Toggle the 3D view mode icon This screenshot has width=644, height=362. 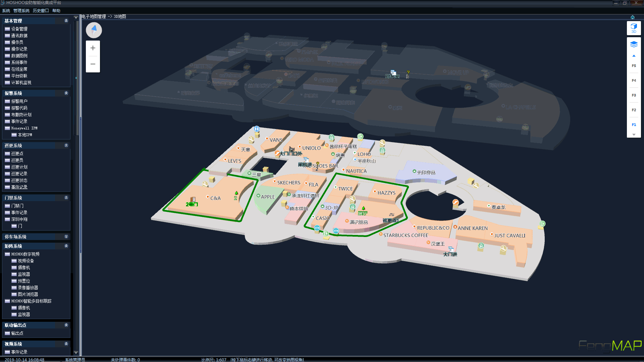(634, 28)
